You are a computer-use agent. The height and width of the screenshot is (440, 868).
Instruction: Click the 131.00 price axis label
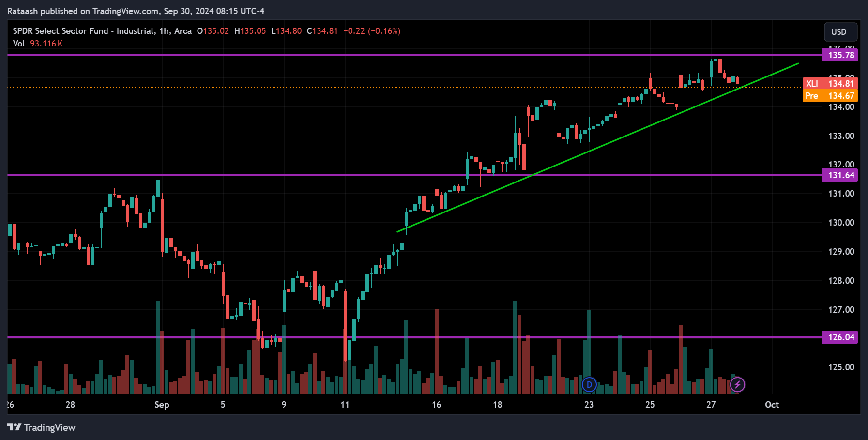click(841, 194)
